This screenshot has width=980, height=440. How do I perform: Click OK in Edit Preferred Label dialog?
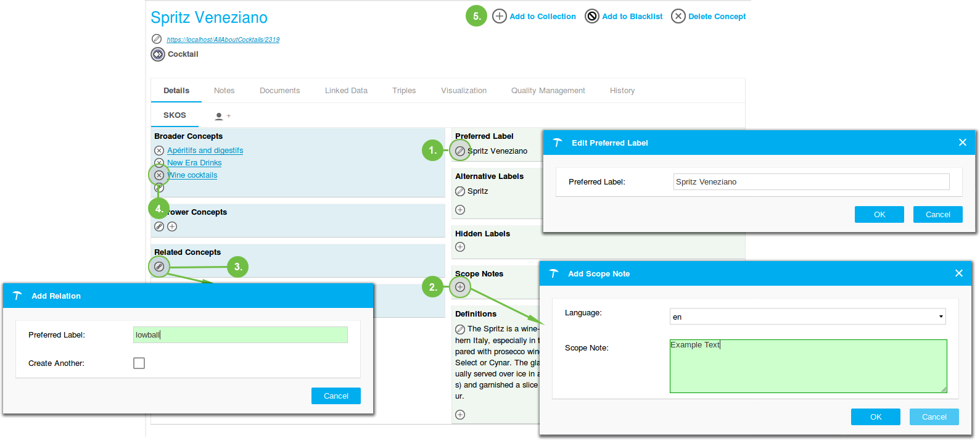[x=879, y=214]
